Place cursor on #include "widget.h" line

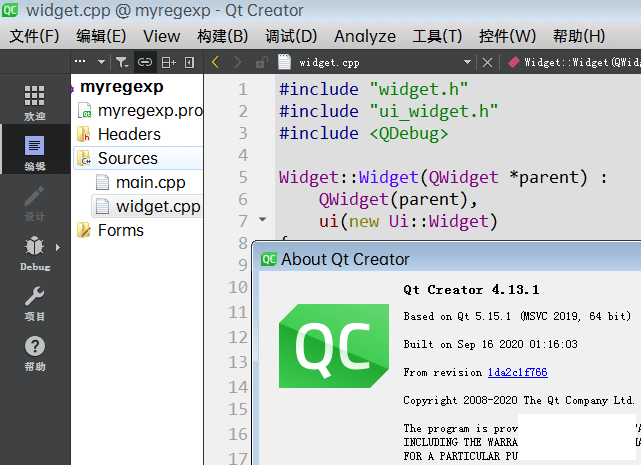pyautogui.click(x=373, y=89)
